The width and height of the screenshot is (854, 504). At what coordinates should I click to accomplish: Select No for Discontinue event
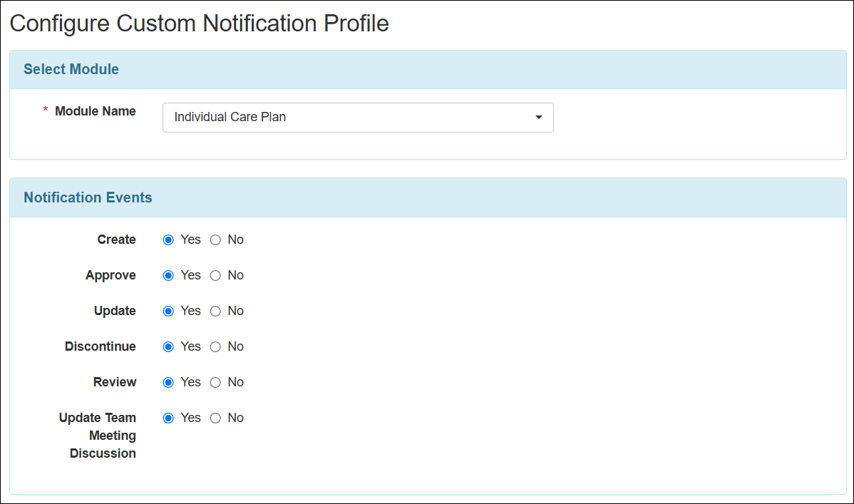(216, 346)
